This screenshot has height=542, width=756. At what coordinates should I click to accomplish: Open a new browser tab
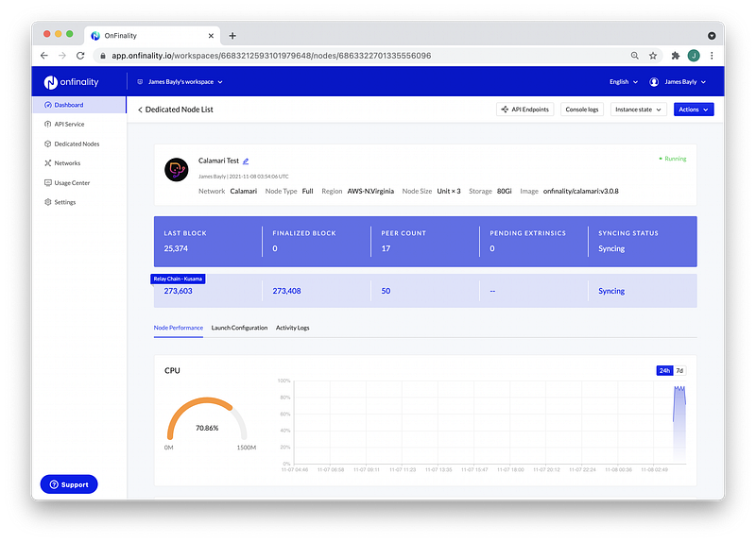(x=232, y=36)
